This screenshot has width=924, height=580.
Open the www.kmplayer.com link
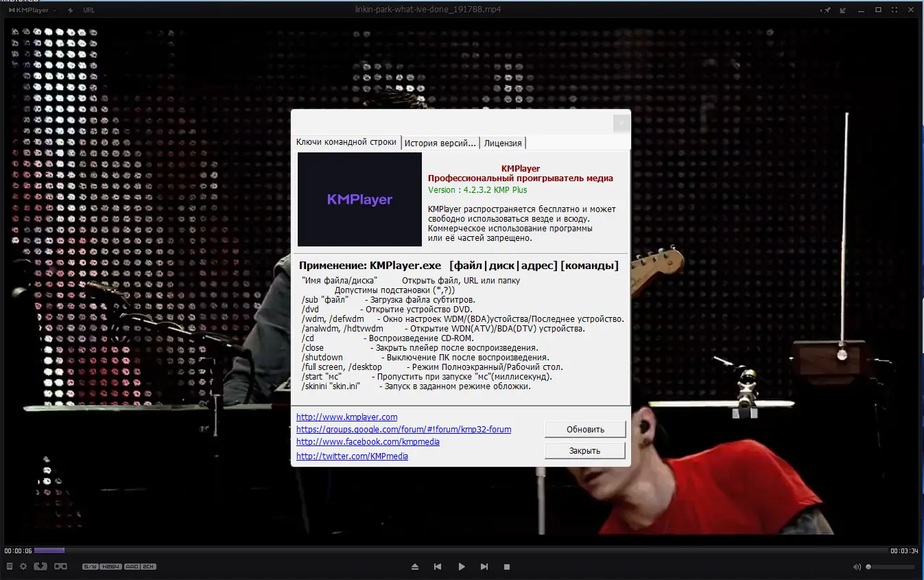point(346,417)
